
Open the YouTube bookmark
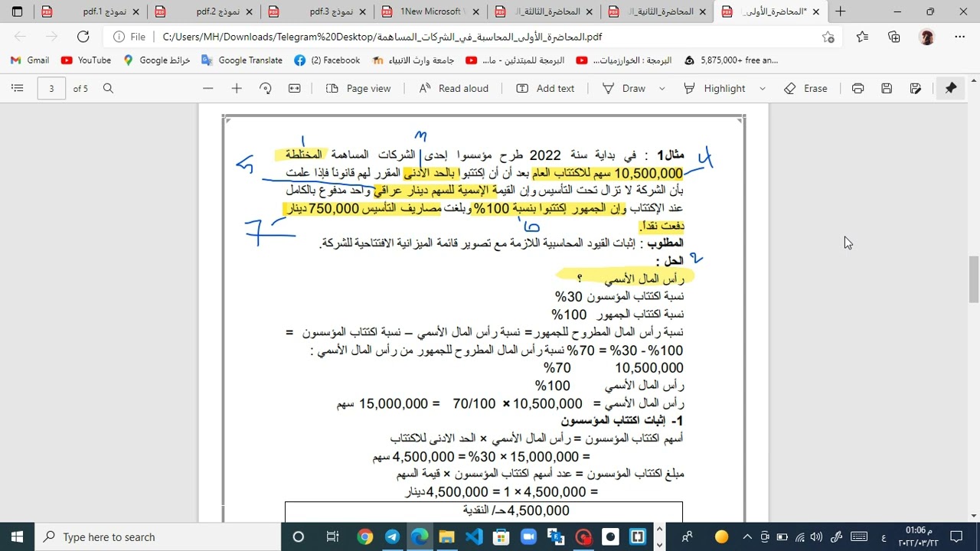86,60
